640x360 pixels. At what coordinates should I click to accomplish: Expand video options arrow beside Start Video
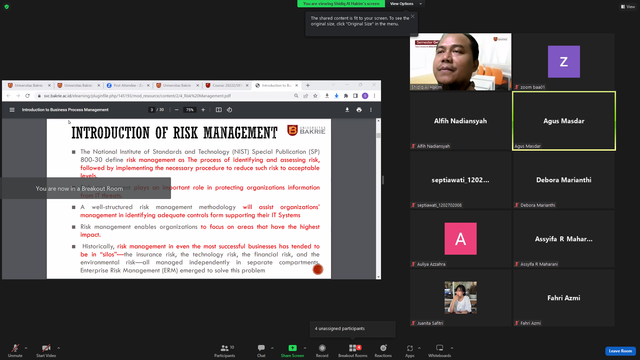58,348
